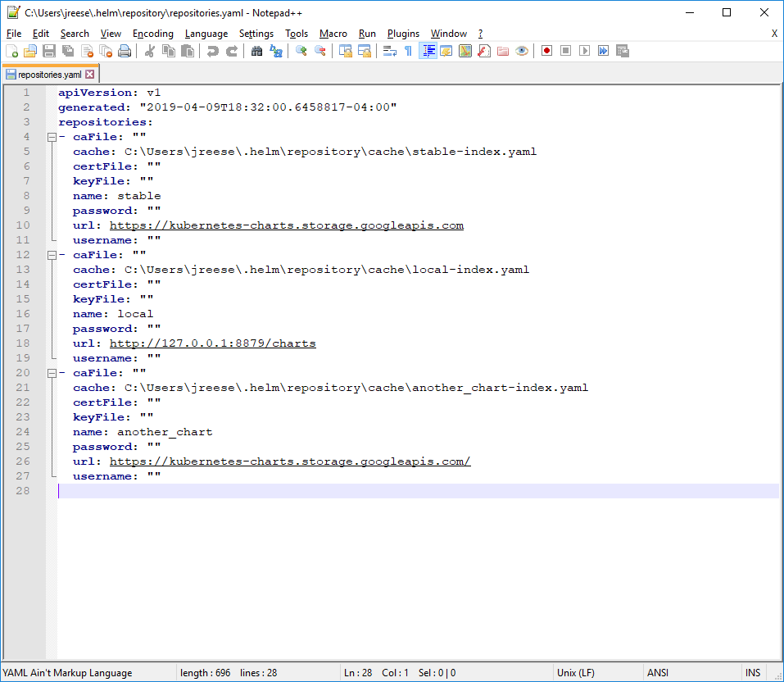The height and width of the screenshot is (682, 784).
Task: Start macro recording with red record icon
Action: (x=546, y=51)
